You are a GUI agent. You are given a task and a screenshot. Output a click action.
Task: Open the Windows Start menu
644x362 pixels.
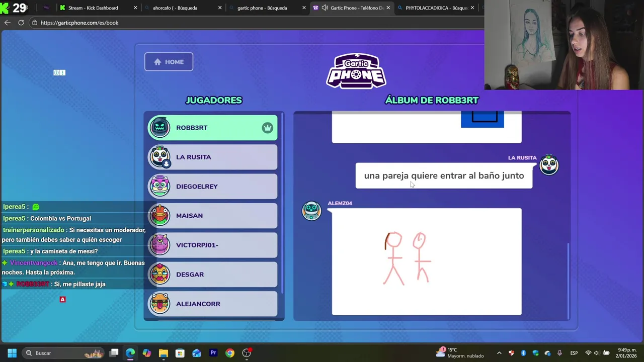[12, 353]
